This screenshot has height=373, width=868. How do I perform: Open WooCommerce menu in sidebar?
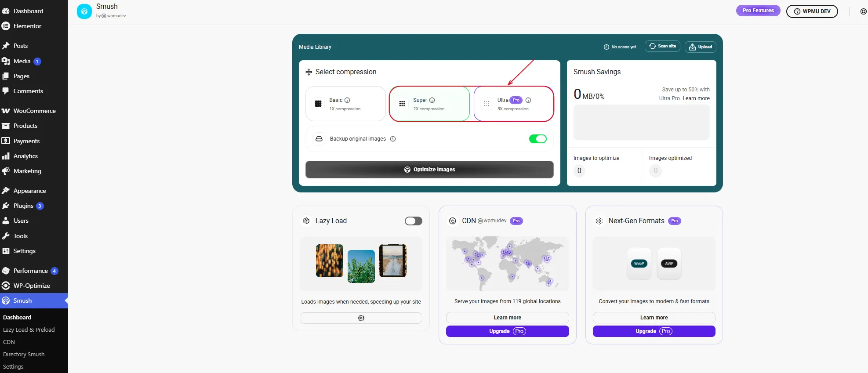(34, 111)
